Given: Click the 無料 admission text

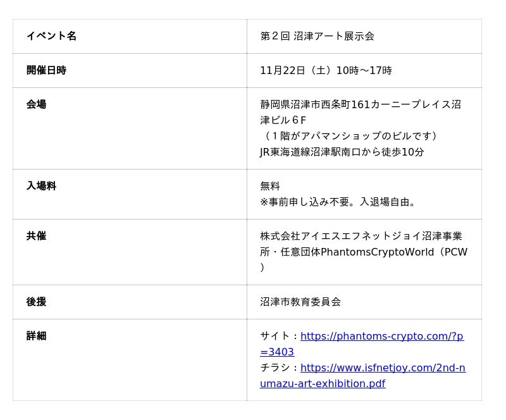Looking at the screenshot, I should tap(270, 186).
